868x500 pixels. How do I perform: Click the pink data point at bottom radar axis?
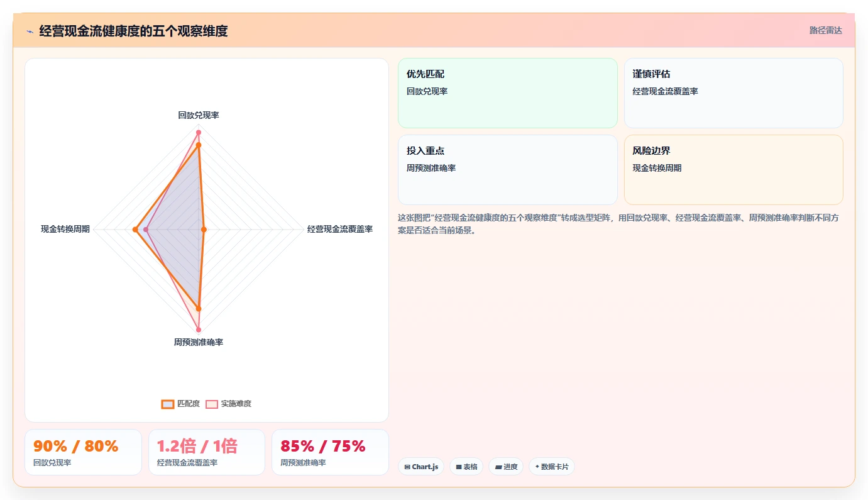199,330
